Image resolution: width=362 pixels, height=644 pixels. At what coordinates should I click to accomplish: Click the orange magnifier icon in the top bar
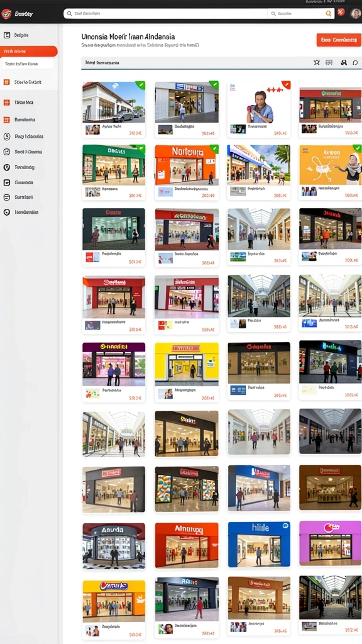(328, 14)
